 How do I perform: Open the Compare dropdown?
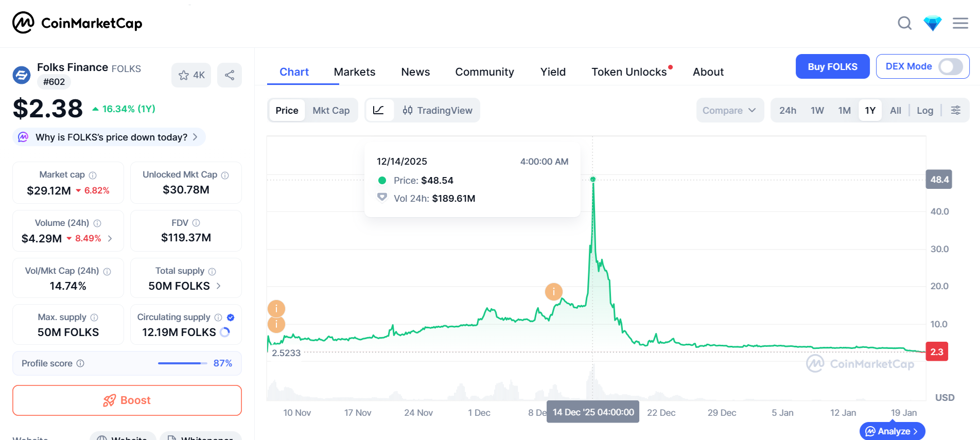pos(729,110)
